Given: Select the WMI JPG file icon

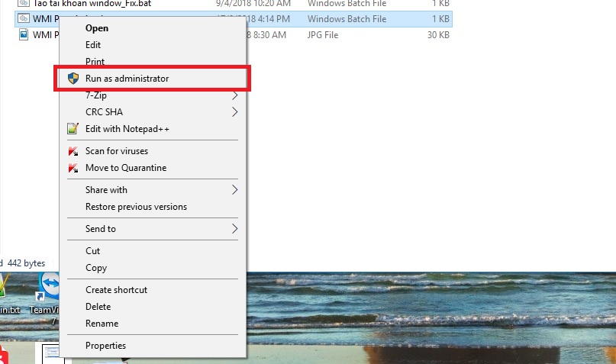Looking at the screenshot, I should point(23,35).
